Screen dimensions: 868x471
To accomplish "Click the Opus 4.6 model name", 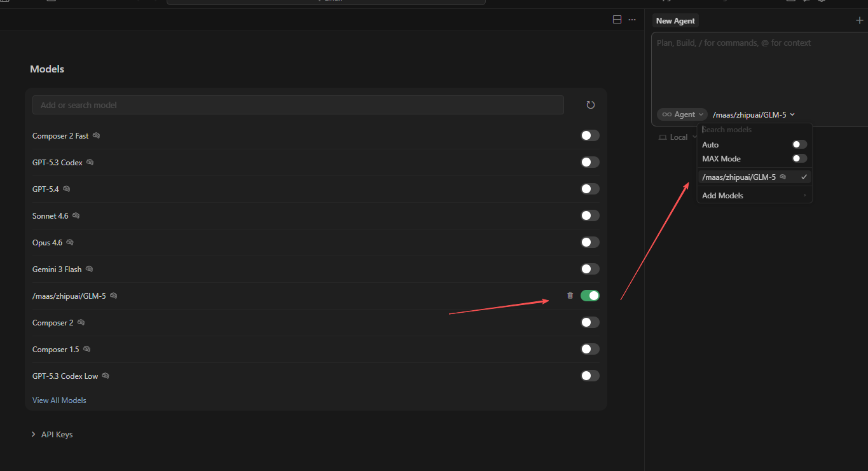I will tap(48, 243).
